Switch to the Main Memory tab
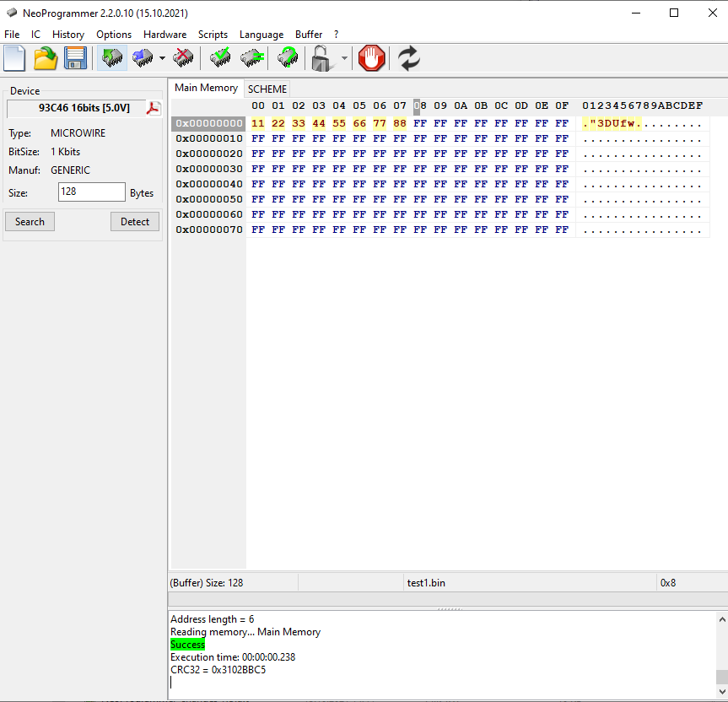 [x=206, y=88]
